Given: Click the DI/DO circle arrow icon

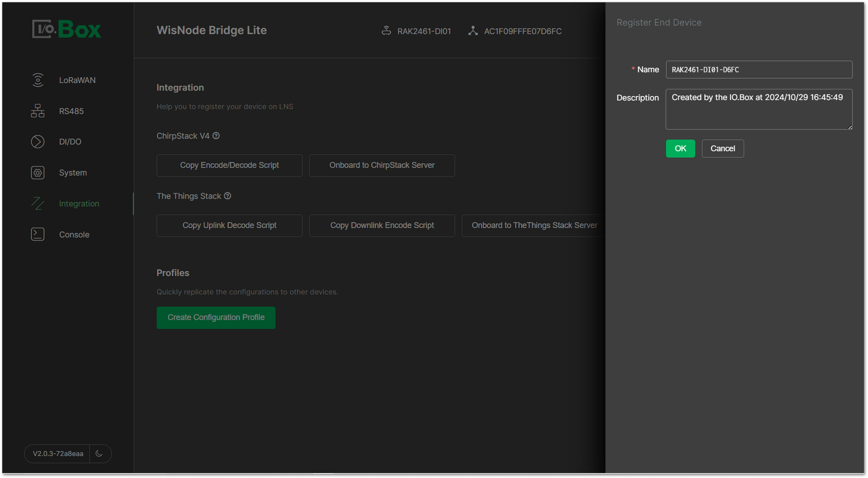Looking at the screenshot, I should [38, 142].
